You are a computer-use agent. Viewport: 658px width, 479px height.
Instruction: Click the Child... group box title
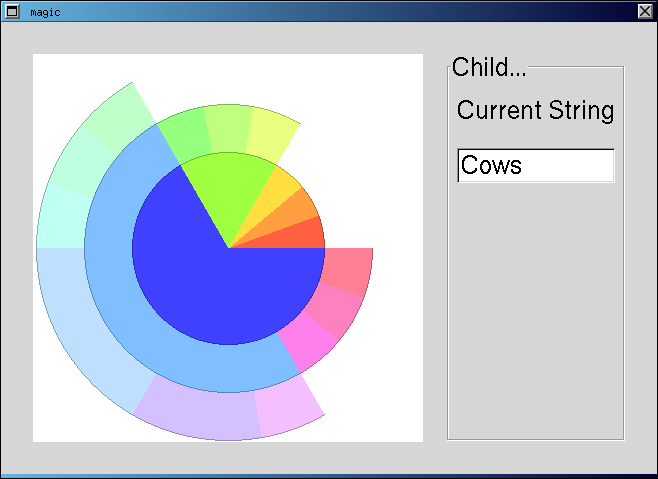(489, 67)
